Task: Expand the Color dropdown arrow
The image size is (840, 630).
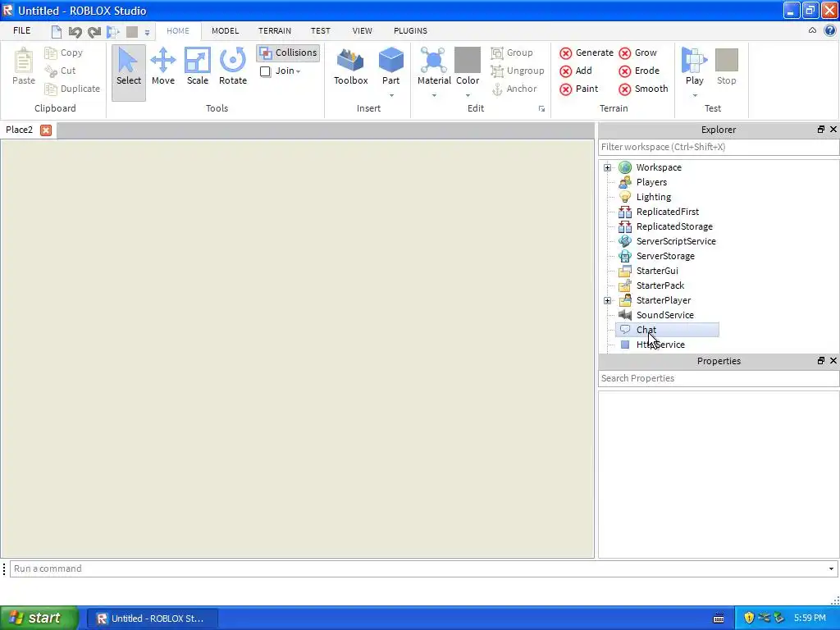Action: tap(468, 95)
